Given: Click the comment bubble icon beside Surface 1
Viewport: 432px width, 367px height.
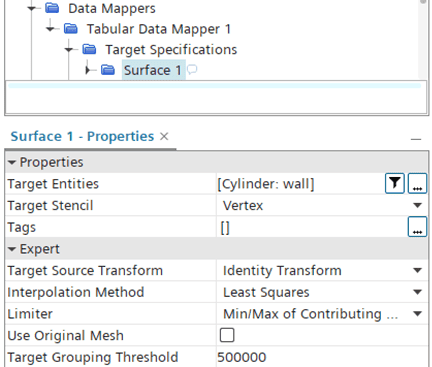Looking at the screenshot, I should click(x=192, y=70).
